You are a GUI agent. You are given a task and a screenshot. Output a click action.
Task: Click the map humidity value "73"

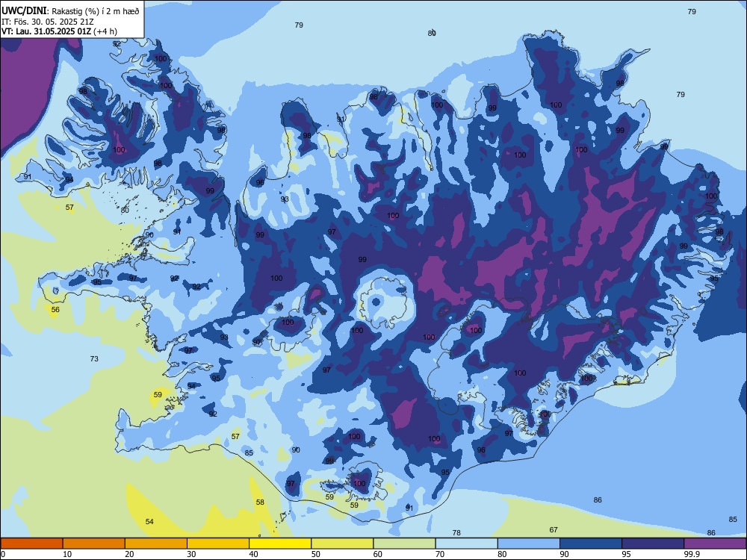click(94, 358)
